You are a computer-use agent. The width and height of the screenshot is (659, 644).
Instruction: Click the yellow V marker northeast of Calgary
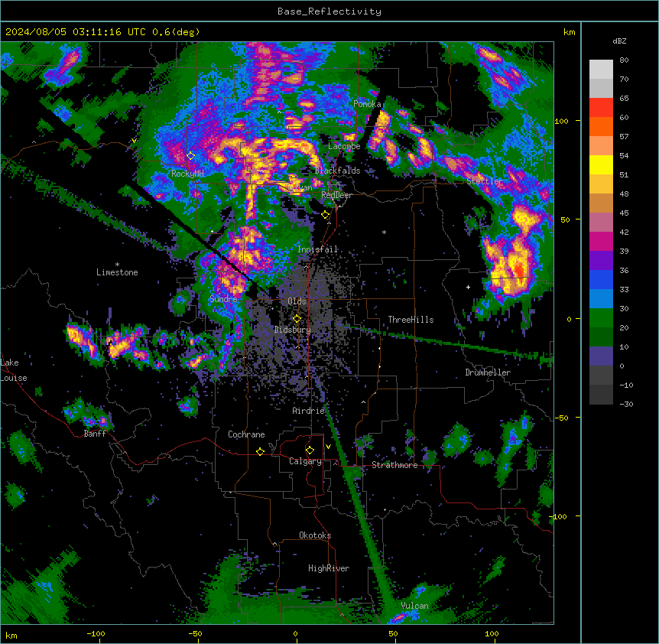tap(328, 447)
